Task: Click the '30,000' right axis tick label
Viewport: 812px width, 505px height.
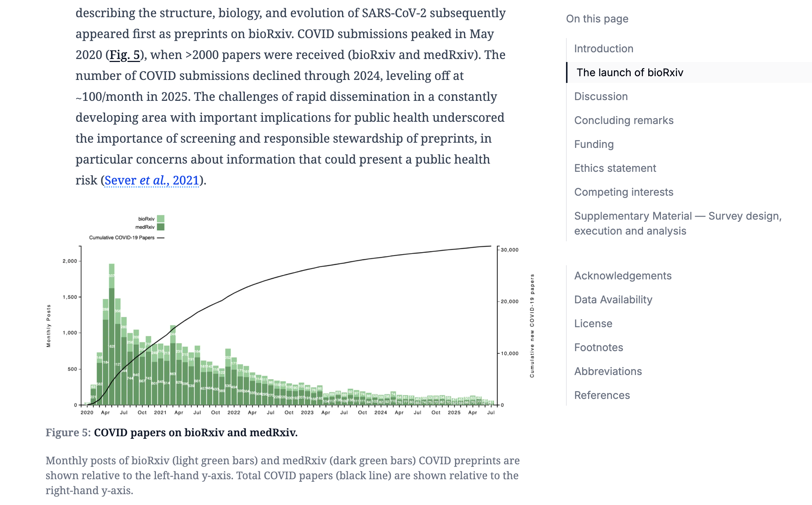Action: pyautogui.click(x=510, y=250)
